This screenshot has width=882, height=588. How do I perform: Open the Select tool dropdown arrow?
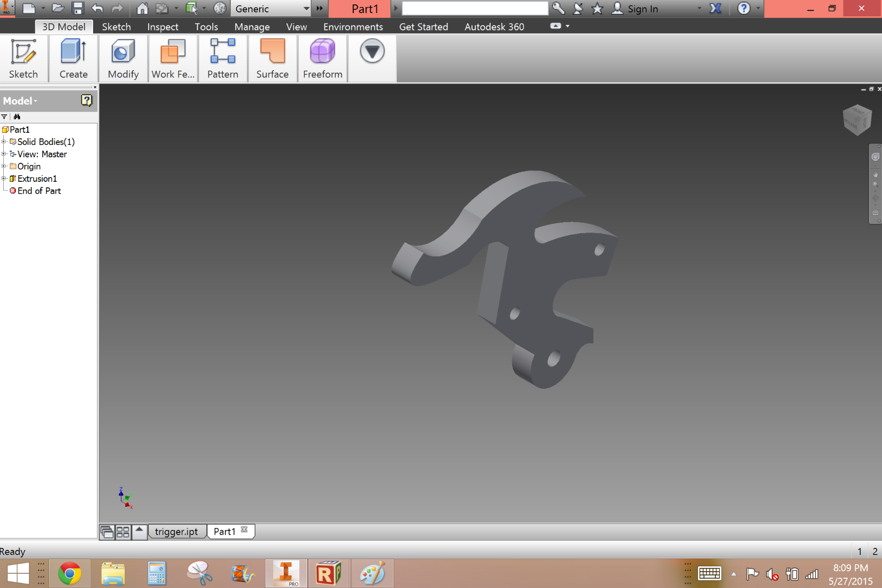pos(204,8)
